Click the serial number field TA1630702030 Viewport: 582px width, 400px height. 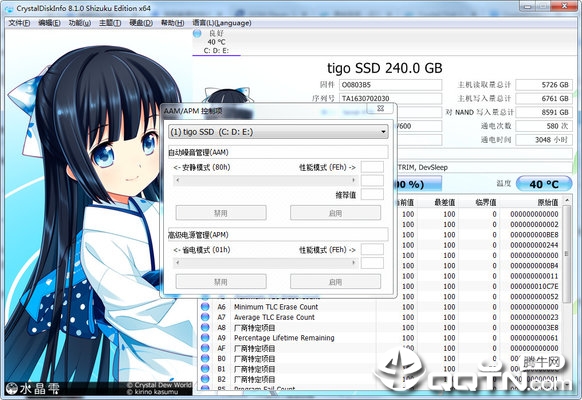[390, 98]
